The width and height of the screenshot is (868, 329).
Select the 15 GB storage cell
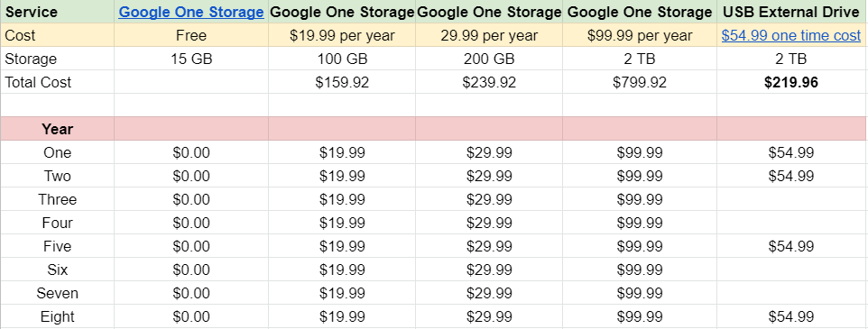pos(191,59)
